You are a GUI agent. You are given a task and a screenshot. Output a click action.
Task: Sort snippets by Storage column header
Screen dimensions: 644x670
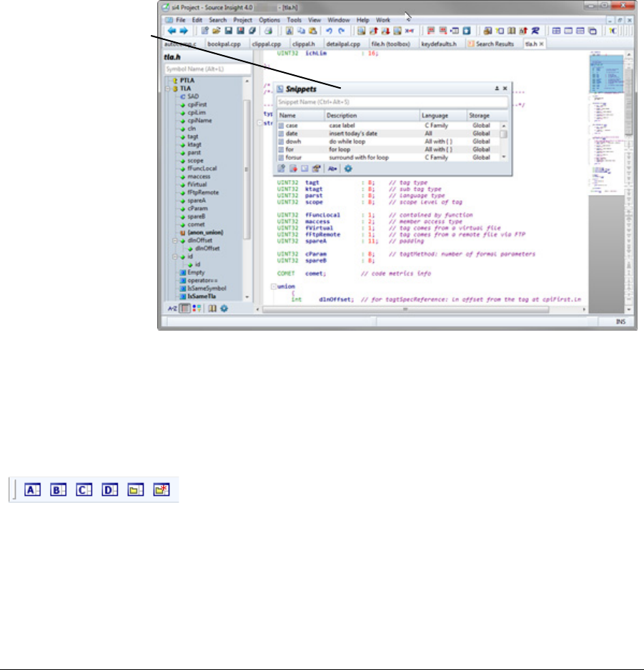[487, 116]
